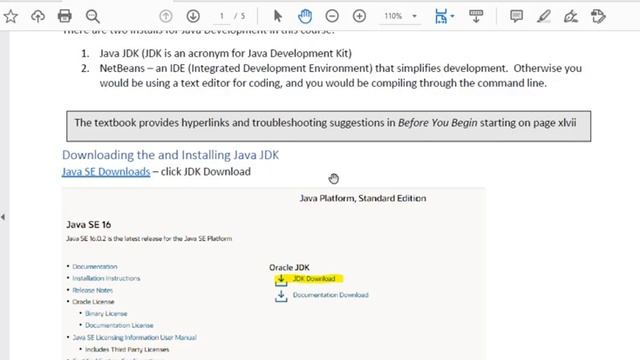The width and height of the screenshot is (640, 360).
Task: Activate the hand pan tool
Action: pos(305,16)
